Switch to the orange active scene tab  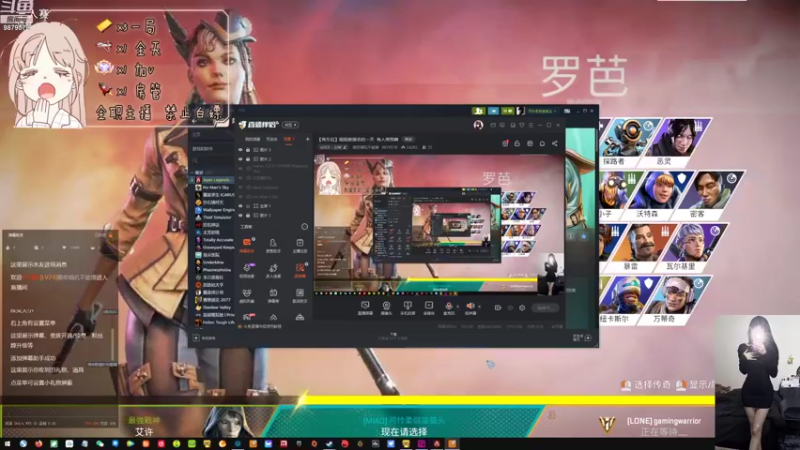289,139
